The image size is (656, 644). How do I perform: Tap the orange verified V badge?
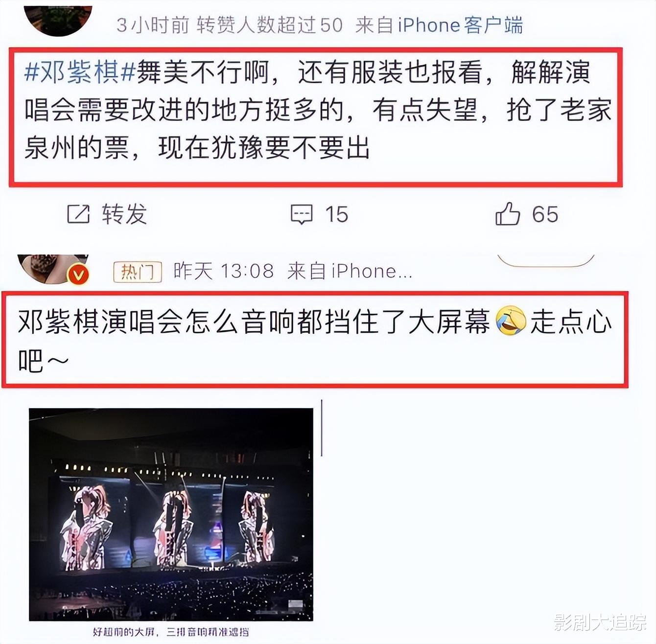pyautogui.click(x=78, y=276)
